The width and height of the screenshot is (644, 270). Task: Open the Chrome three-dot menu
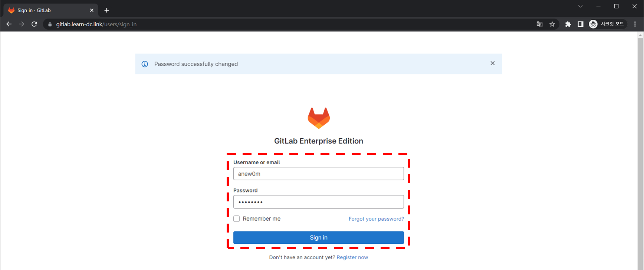[635, 24]
